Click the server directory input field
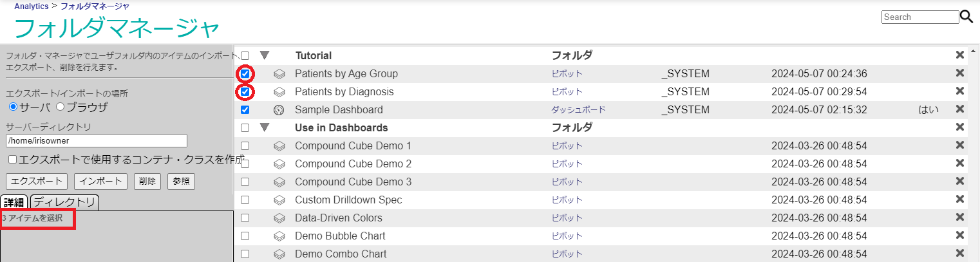 pyautogui.click(x=96, y=140)
